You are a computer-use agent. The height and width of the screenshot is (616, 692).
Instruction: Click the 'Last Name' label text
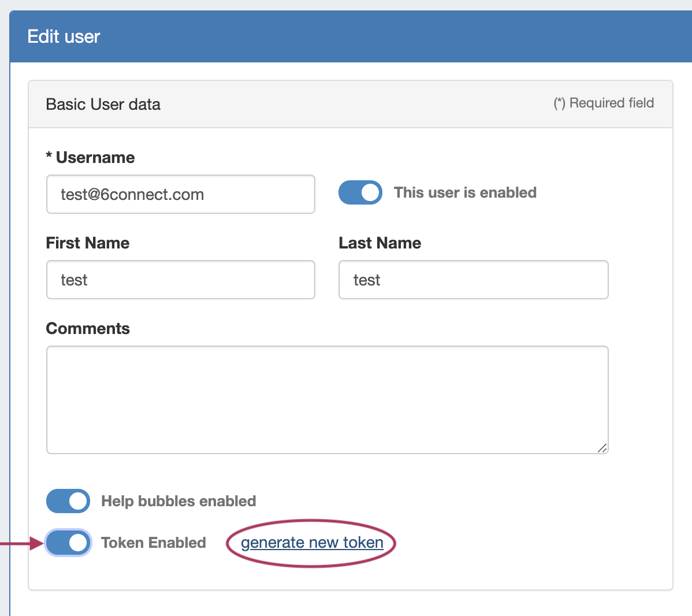(x=380, y=243)
